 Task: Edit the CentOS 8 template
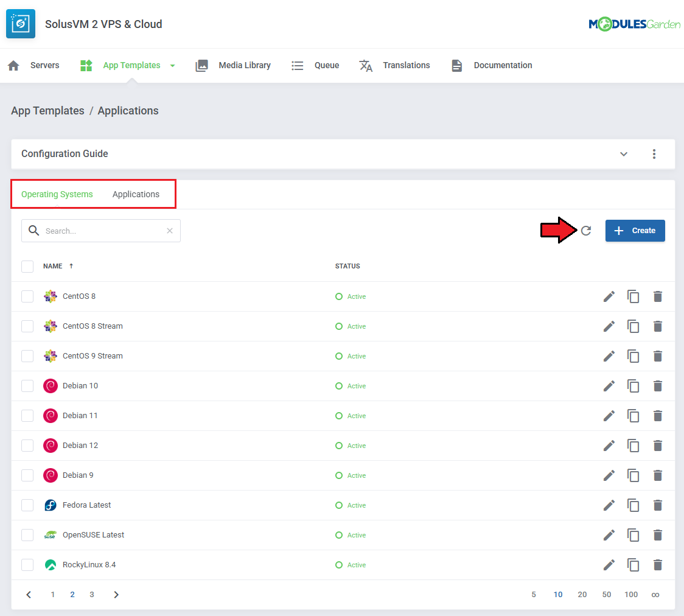[609, 296]
